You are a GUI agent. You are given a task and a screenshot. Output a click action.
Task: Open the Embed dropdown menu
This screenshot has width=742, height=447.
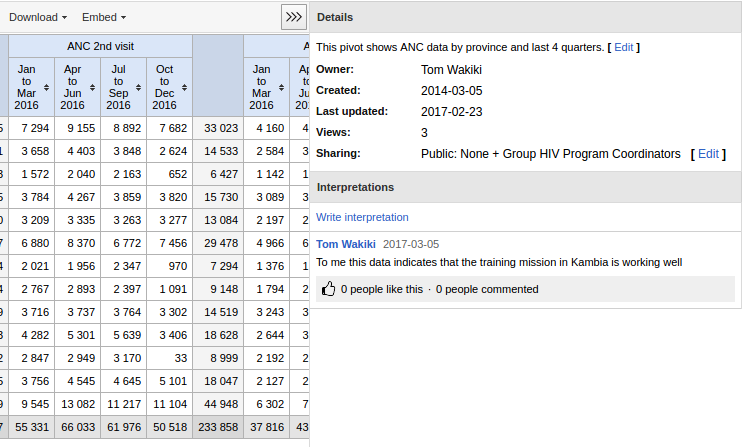(x=103, y=17)
